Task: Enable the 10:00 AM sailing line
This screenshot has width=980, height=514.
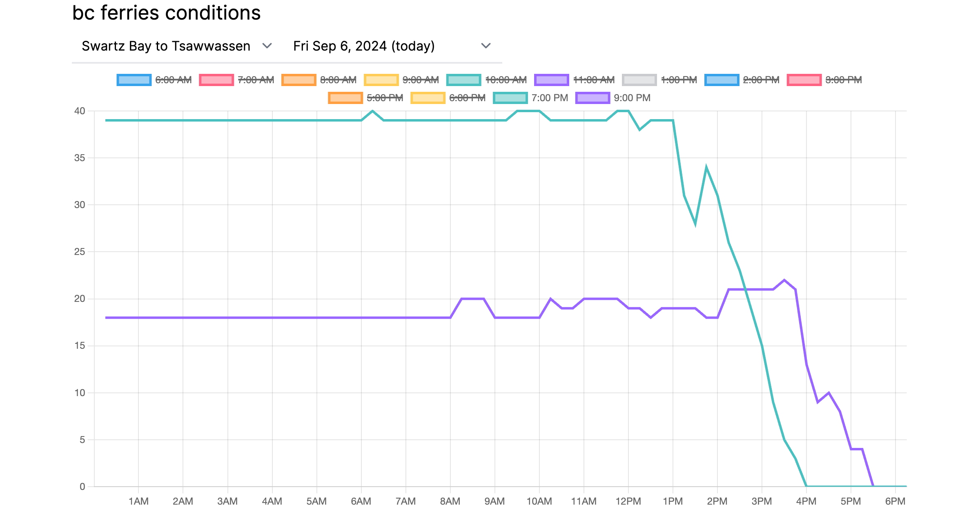Action: (x=464, y=80)
